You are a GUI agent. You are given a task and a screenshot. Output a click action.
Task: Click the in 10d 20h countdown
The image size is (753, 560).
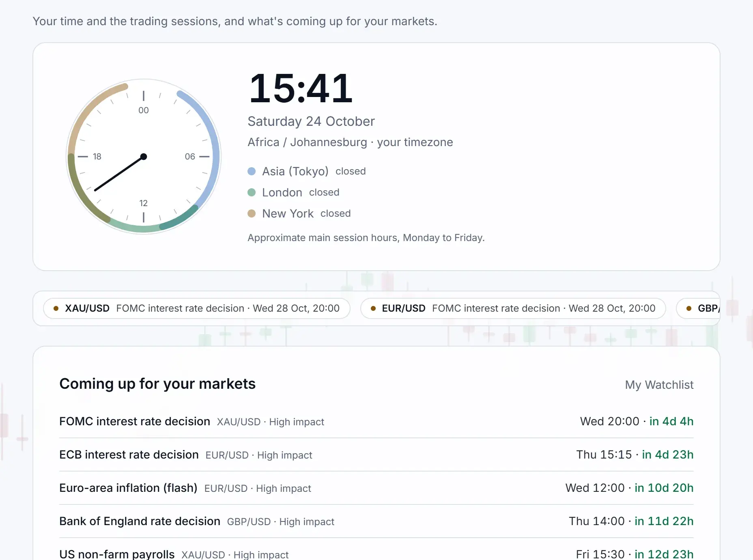(664, 488)
